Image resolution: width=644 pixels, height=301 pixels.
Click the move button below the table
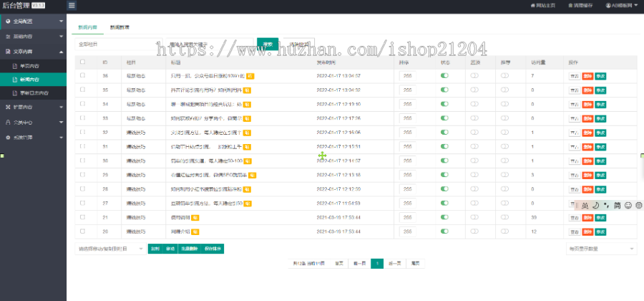(x=170, y=249)
